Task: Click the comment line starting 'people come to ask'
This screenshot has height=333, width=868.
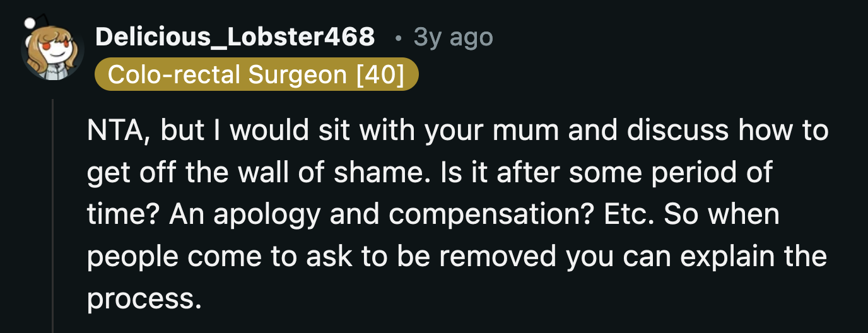Action: (x=457, y=256)
